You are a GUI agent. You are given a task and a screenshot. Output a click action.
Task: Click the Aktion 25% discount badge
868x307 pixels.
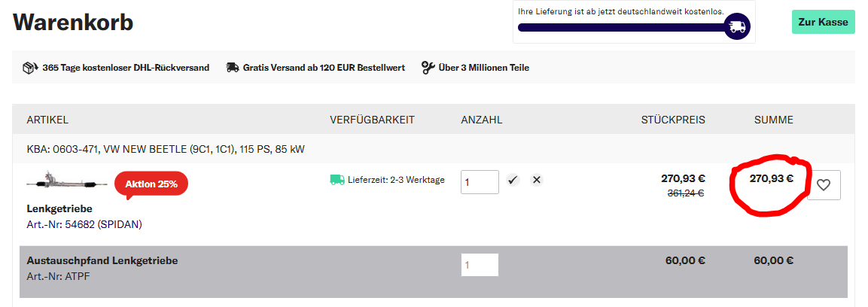(x=151, y=184)
